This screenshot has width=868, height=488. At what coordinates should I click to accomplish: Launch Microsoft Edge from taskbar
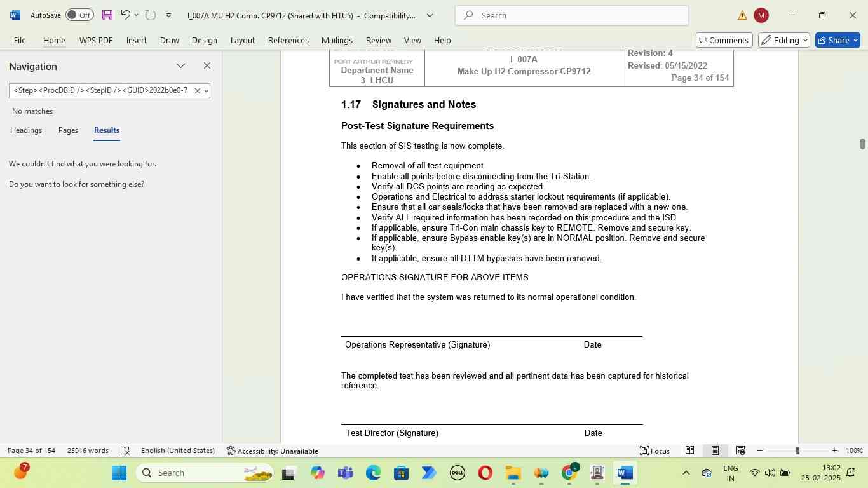coord(374,473)
